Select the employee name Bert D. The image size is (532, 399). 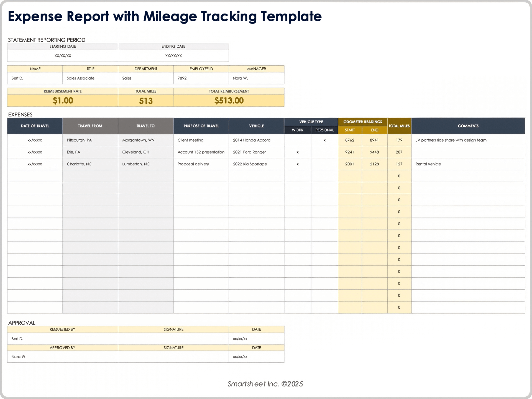[35, 78]
